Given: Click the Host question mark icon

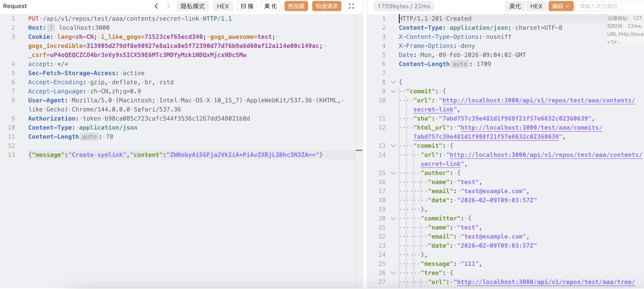Looking at the screenshot, I should tap(51, 28).
